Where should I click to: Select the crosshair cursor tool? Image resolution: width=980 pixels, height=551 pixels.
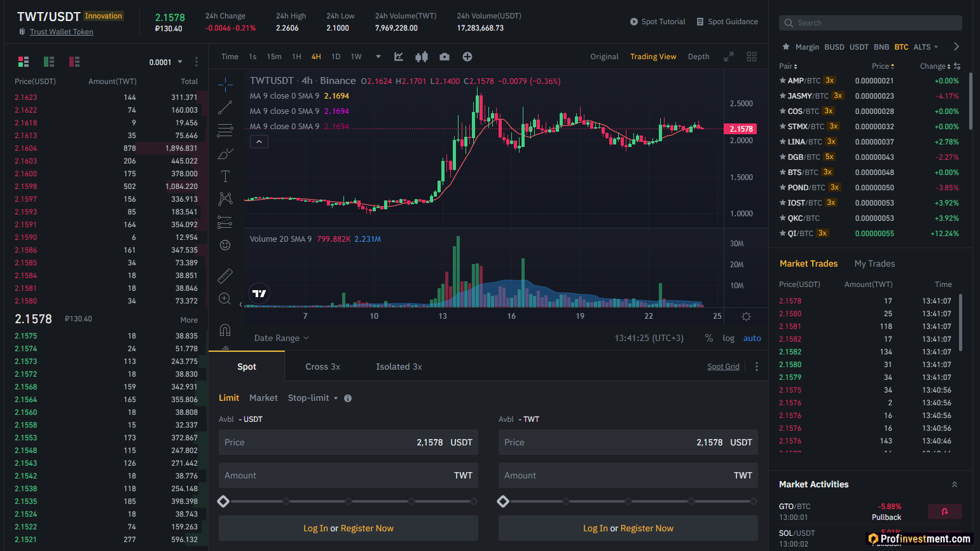pyautogui.click(x=225, y=85)
